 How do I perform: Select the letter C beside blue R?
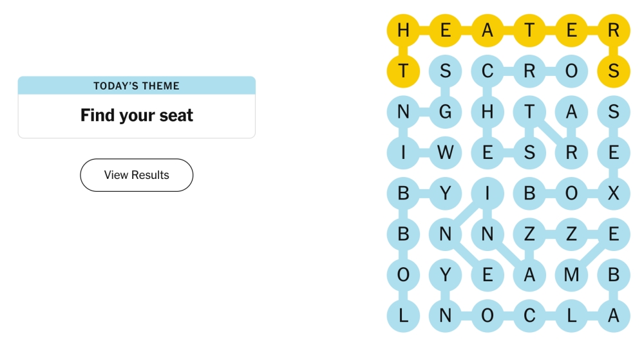pos(487,71)
